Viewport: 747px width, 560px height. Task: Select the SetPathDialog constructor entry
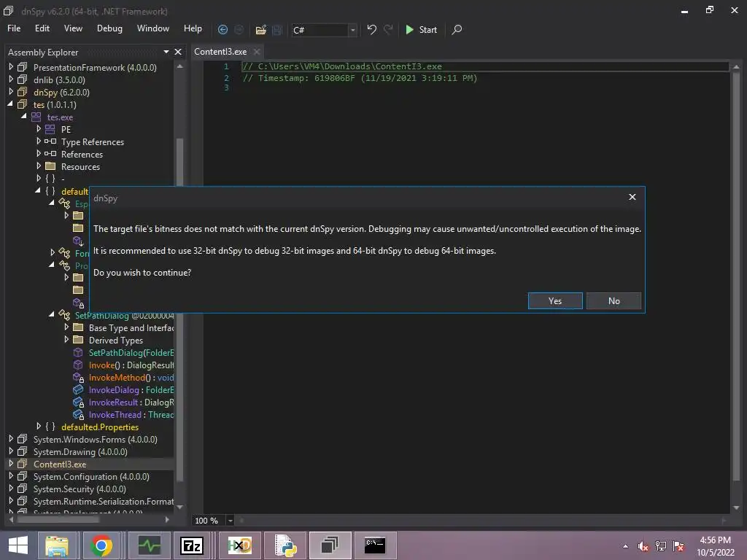(x=131, y=353)
